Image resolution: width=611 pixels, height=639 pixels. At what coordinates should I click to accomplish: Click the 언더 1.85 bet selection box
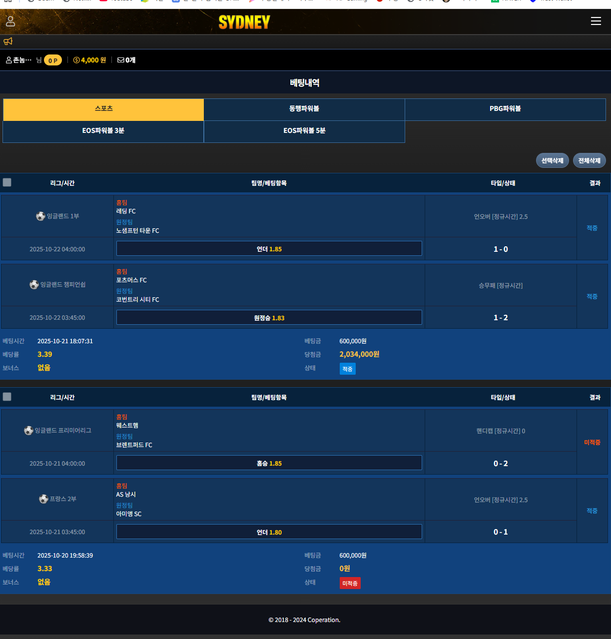(x=269, y=249)
